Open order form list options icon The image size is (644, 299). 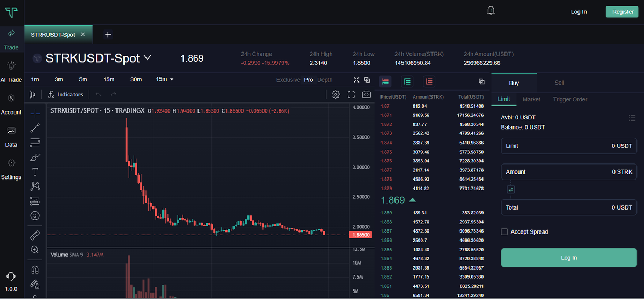point(632,117)
